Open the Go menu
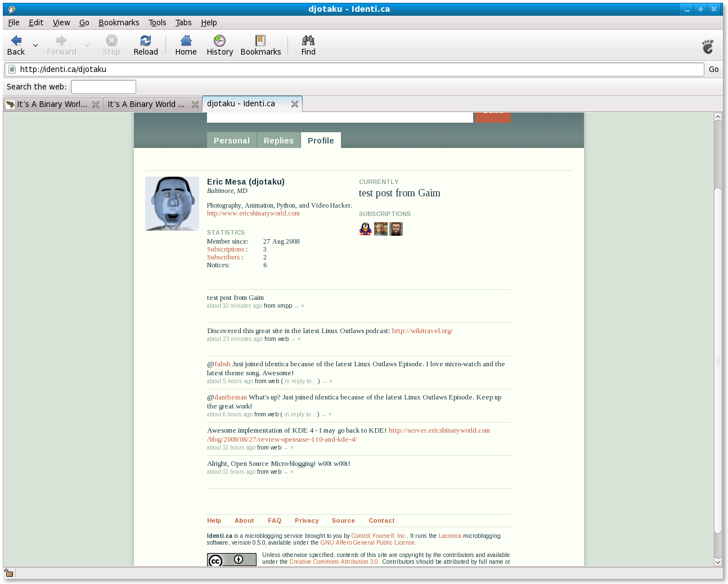Viewport: 728px width, 584px height. click(x=84, y=23)
